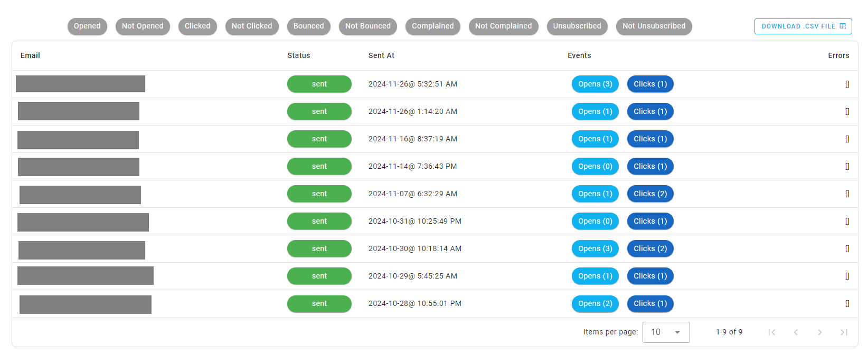868x355 pixels.
Task: Click sent status badge for 2024-10-28 row
Action: (319, 303)
